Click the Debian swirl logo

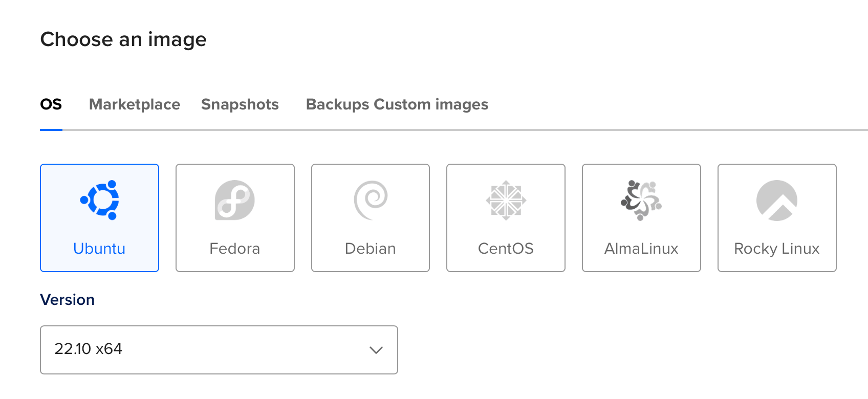(371, 200)
